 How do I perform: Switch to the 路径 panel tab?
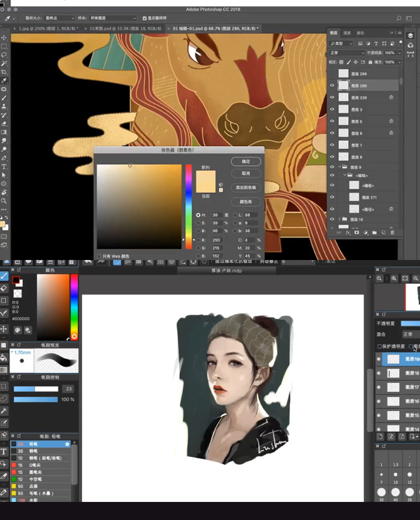[x=360, y=33]
